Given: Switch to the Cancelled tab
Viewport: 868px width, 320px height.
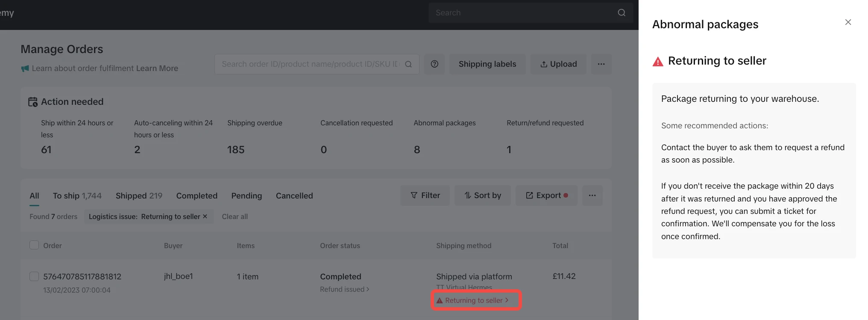Looking at the screenshot, I should [294, 196].
